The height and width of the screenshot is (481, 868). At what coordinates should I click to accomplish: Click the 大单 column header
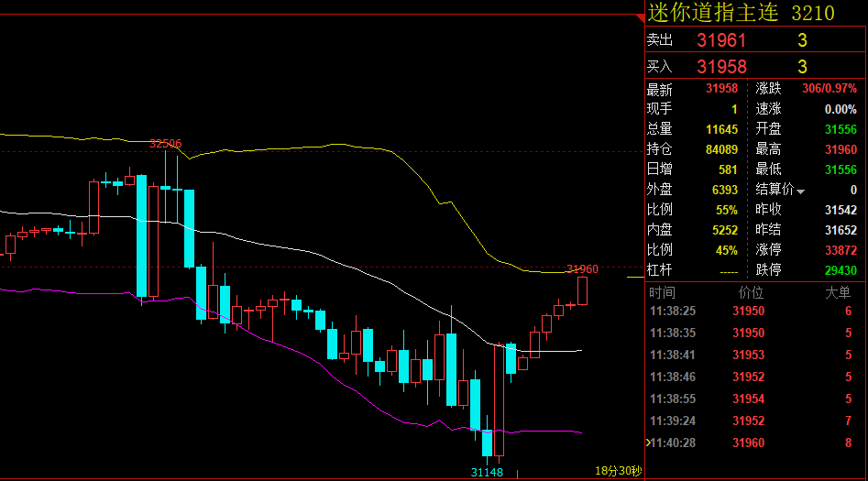[838, 293]
